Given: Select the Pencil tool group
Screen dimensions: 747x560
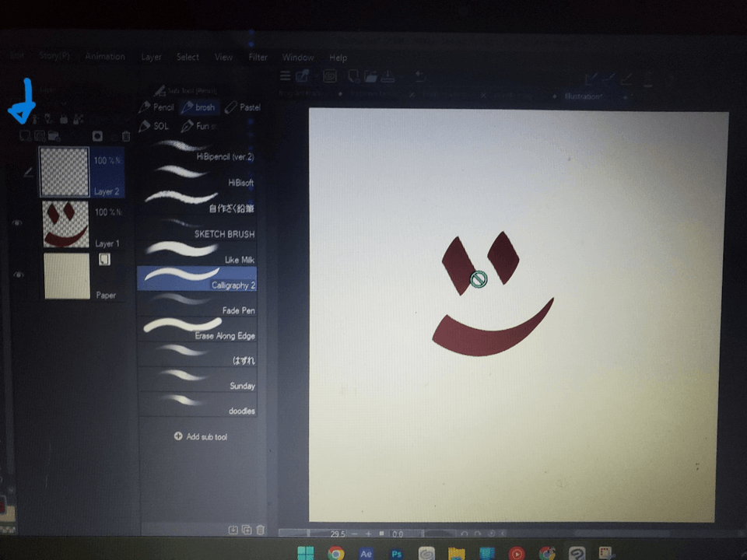Looking at the screenshot, I should click(x=156, y=107).
